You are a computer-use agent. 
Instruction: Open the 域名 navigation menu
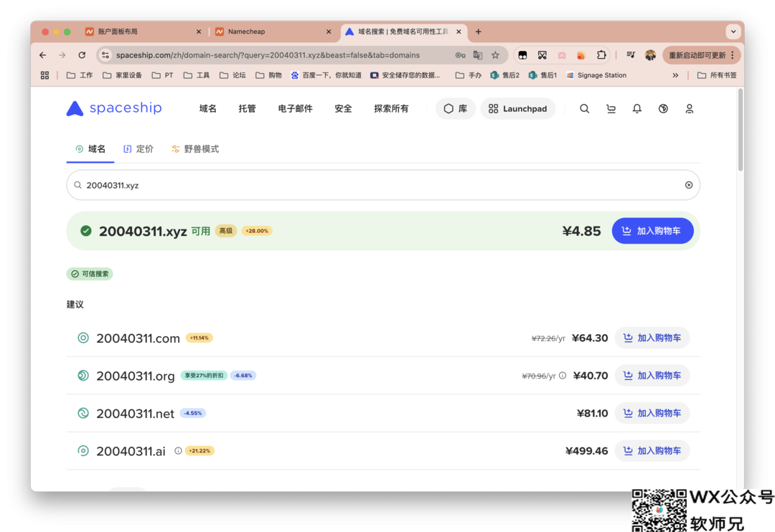(x=208, y=109)
